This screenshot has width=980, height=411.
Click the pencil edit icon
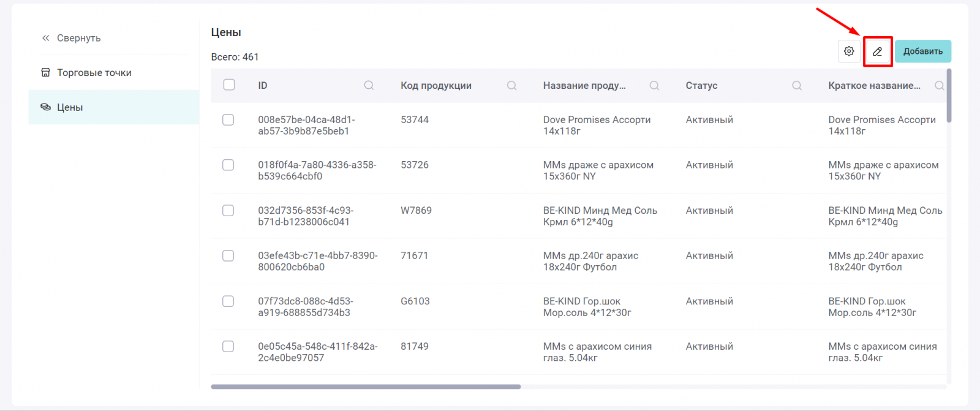[x=877, y=51]
